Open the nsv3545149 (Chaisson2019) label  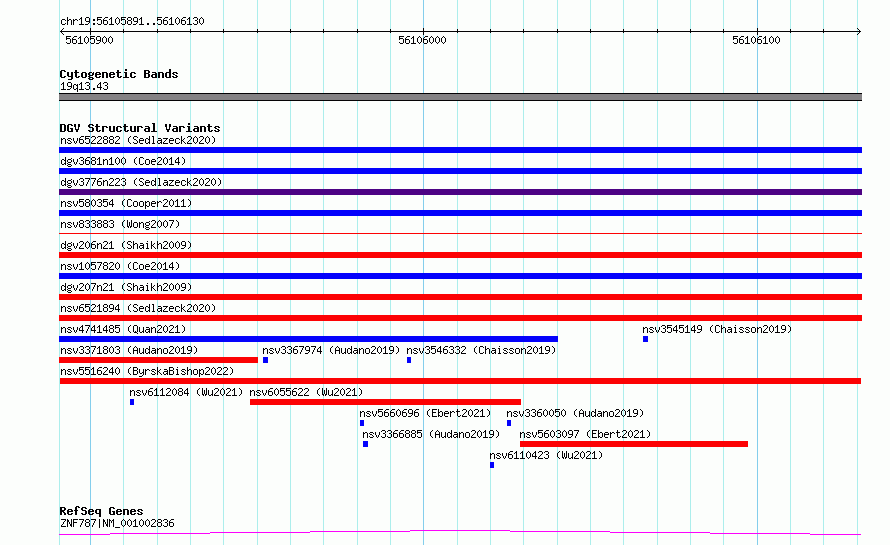pyautogui.click(x=717, y=329)
